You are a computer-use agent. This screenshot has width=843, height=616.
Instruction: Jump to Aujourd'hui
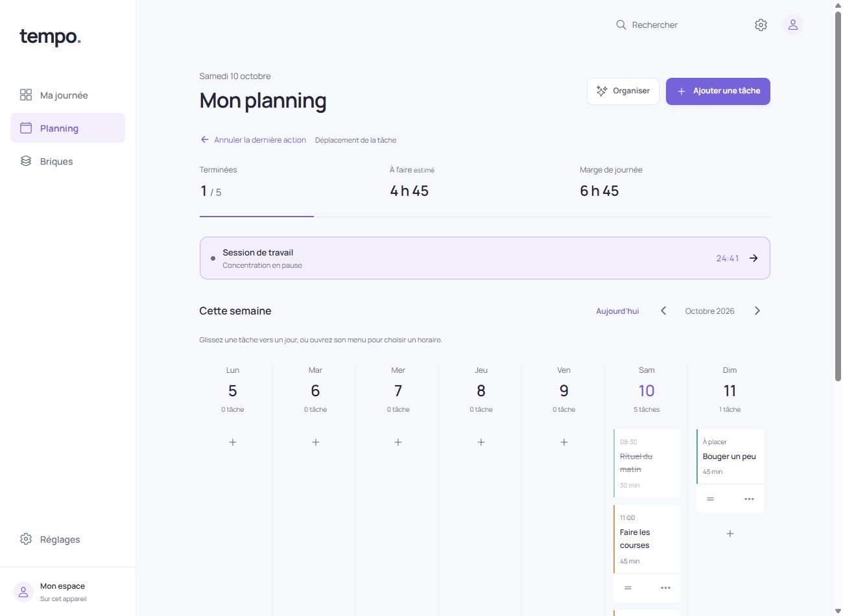coord(617,311)
